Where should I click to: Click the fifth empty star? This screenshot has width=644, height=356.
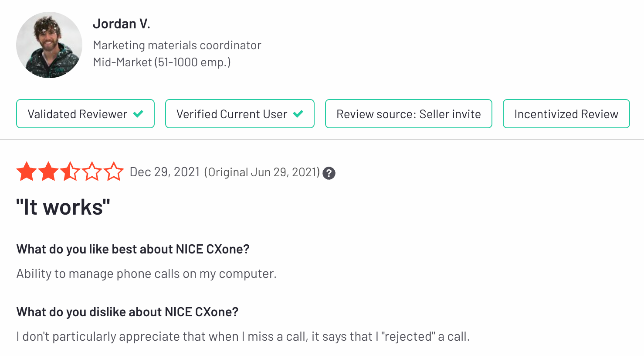coord(114,171)
